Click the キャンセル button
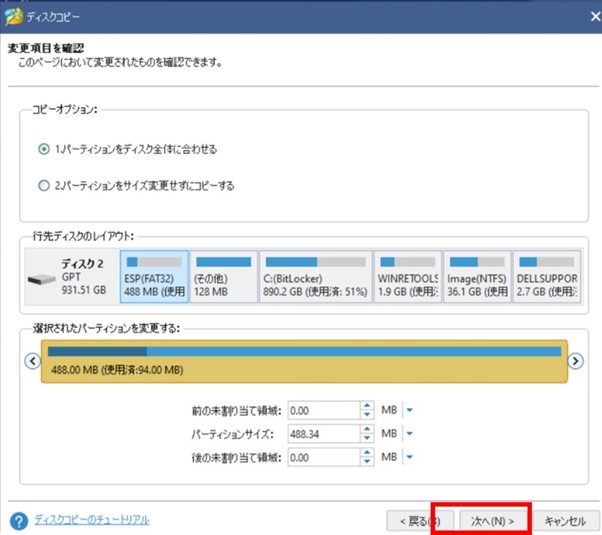Screen dimensions: 602x535 click(566, 521)
